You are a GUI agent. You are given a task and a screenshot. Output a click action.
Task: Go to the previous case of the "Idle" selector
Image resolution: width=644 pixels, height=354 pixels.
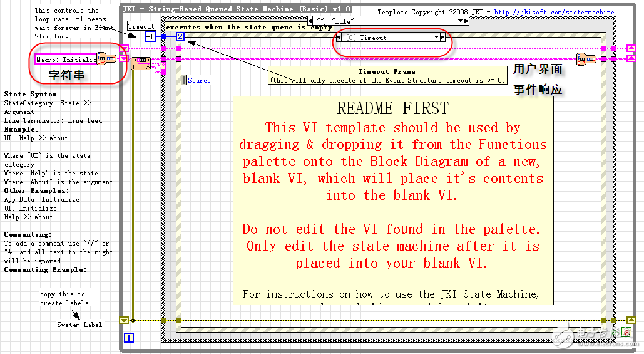tap(310, 21)
